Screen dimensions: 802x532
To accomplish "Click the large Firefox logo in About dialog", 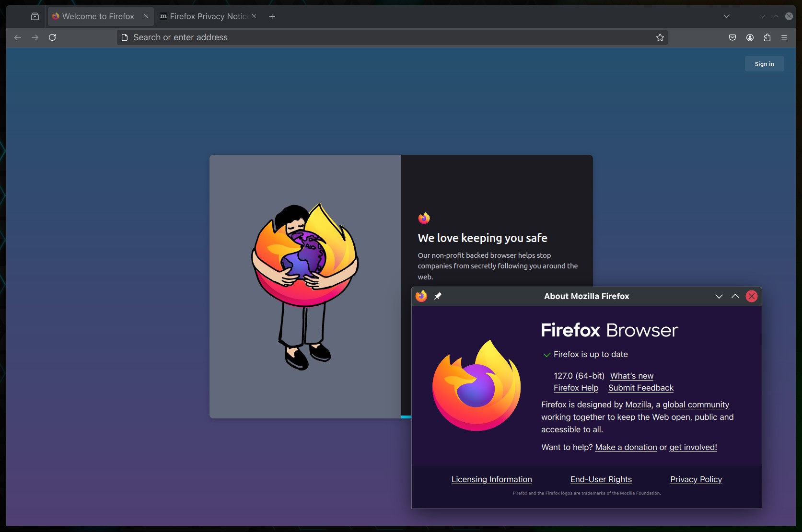I will (477, 385).
